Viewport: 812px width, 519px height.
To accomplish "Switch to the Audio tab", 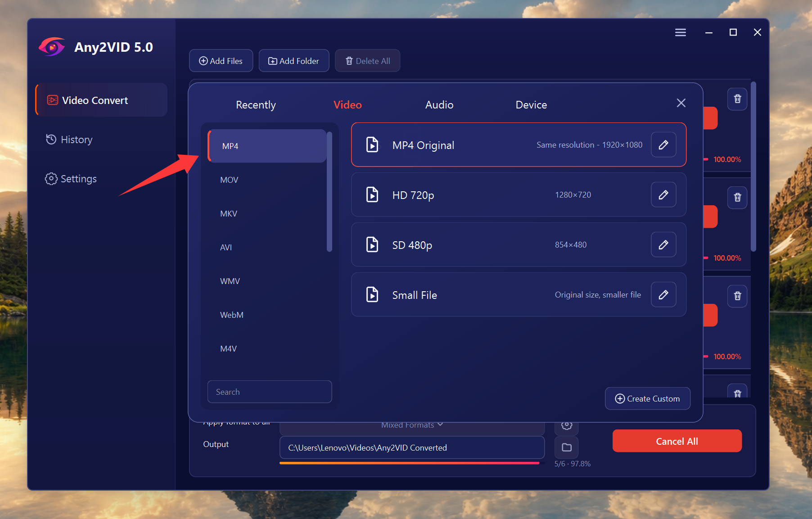I will [x=439, y=105].
